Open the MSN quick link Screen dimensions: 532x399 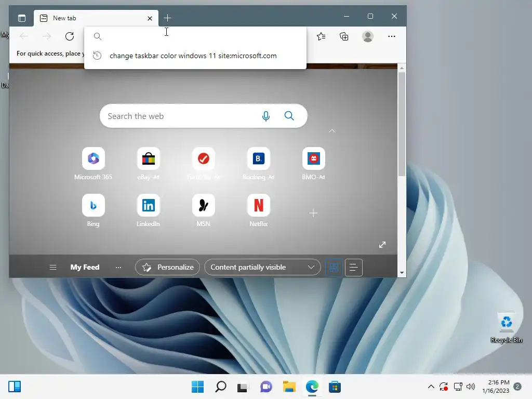[x=204, y=210]
